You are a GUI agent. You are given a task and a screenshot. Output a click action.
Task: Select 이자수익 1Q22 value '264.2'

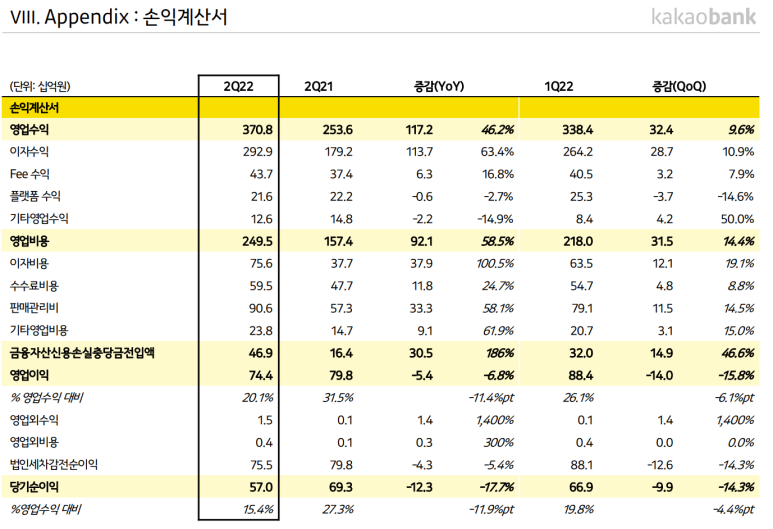coord(578,152)
